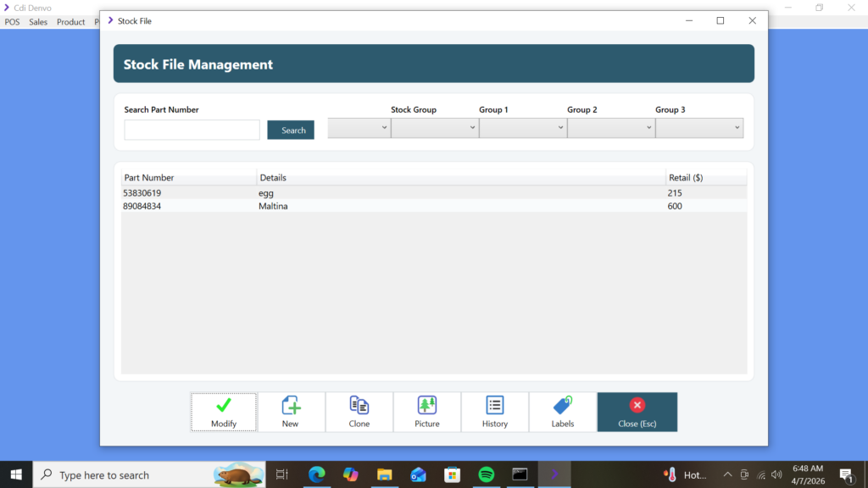The width and height of the screenshot is (868, 488).
Task: Open the Group 3 dropdown
Action: point(698,128)
